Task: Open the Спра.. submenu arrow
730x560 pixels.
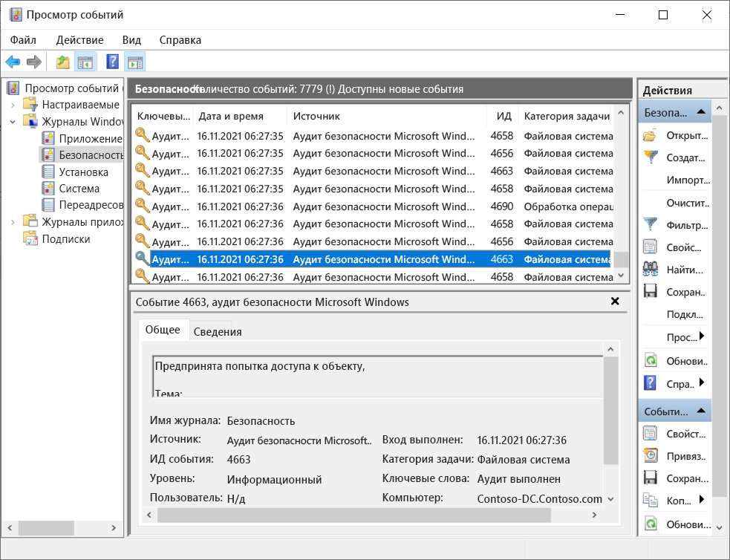Action: 702,382
